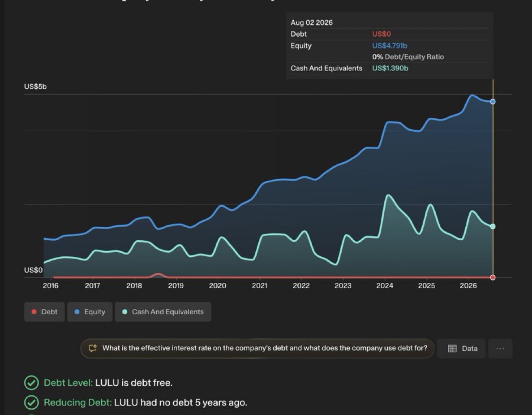The width and height of the screenshot is (532, 415).
Task: Click the 2025 x-axis label
Action: coord(426,285)
